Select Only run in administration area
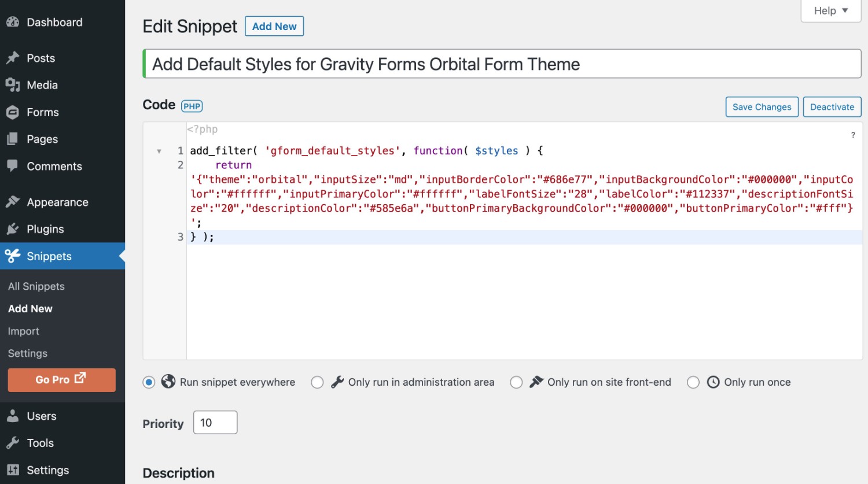 point(317,382)
